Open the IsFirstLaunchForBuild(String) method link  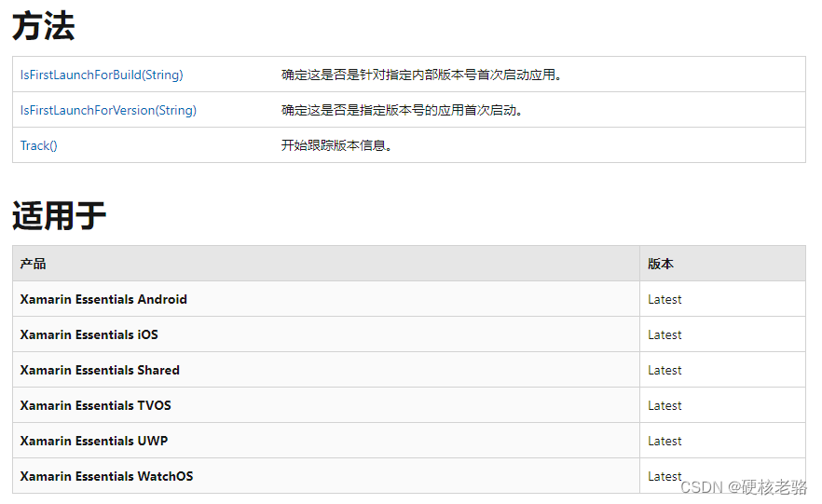click(x=102, y=75)
